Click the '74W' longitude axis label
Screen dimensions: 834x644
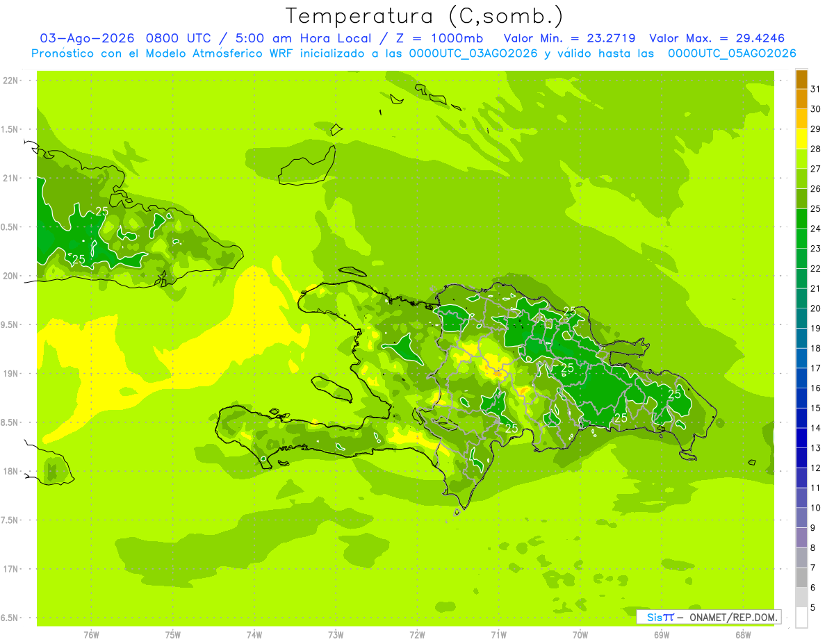pos(254,635)
